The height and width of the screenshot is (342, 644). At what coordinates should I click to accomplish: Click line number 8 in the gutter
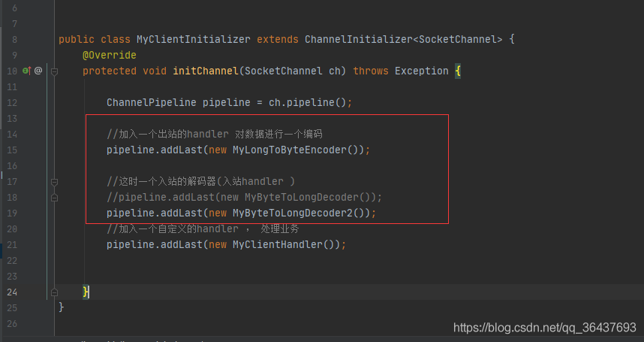coord(14,39)
